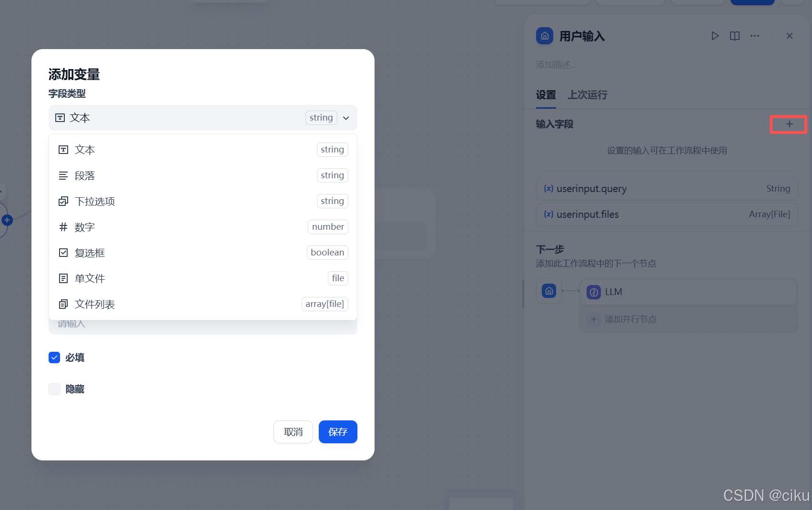
Task: Click the LLM node icon in next step
Action: point(594,292)
